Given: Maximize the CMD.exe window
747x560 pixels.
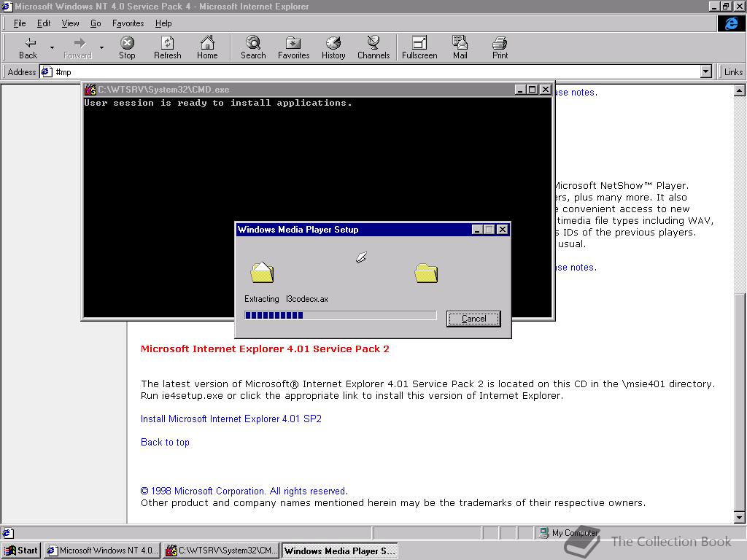Looking at the screenshot, I should click(532, 90).
